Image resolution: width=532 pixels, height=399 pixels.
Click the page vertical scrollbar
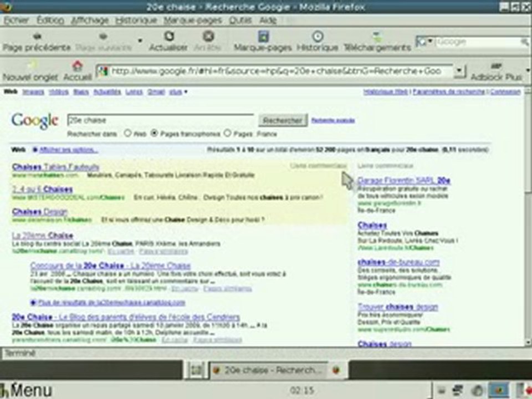pyautogui.click(x=528, y=216)
